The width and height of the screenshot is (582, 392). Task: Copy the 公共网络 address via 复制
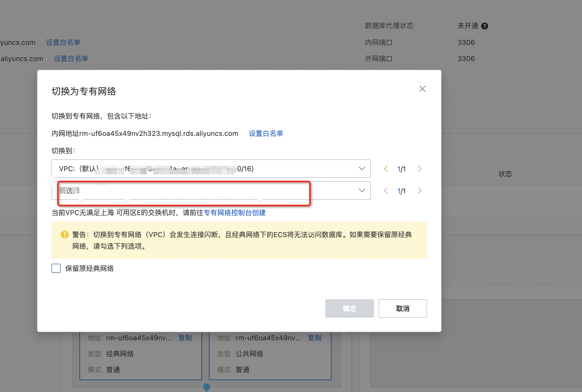[314, 338]
